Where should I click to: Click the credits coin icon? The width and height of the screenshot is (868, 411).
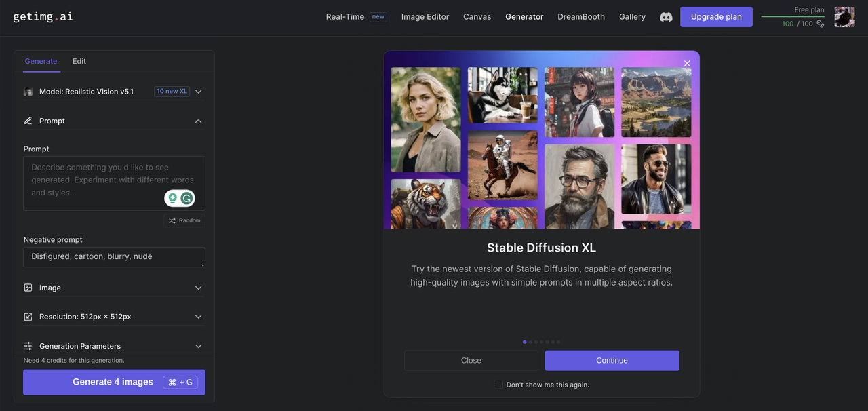tap(820, 24)
